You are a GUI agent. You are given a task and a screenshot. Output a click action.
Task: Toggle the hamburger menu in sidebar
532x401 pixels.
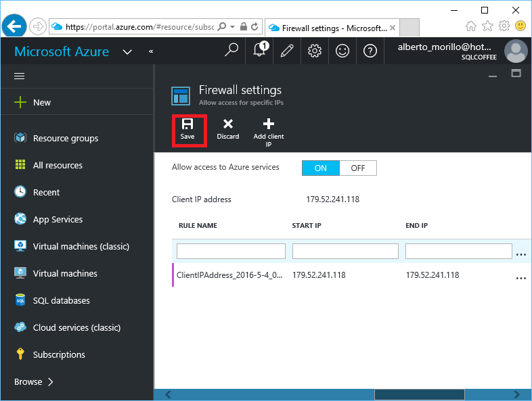point(20,76)
